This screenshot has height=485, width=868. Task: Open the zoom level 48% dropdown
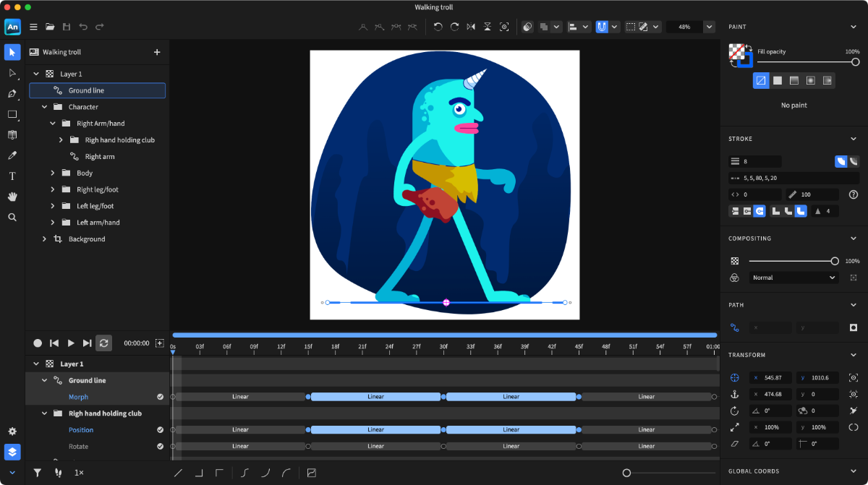[x=709, y=27]
